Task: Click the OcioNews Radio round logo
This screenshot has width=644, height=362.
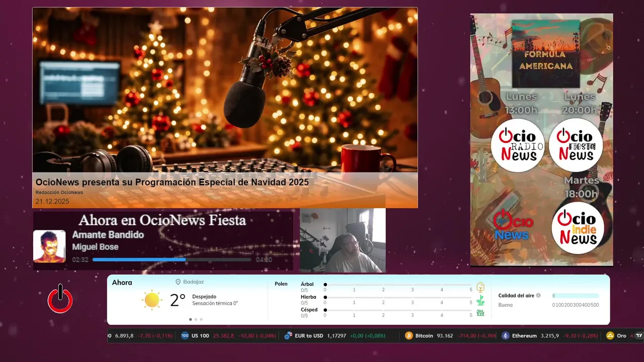Action: pos(518,145)
